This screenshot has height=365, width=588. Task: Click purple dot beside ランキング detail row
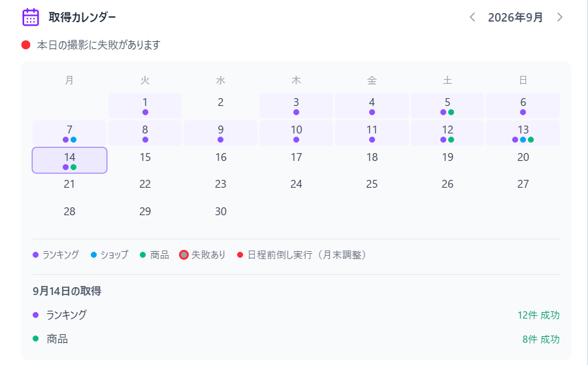coord(36,315)
